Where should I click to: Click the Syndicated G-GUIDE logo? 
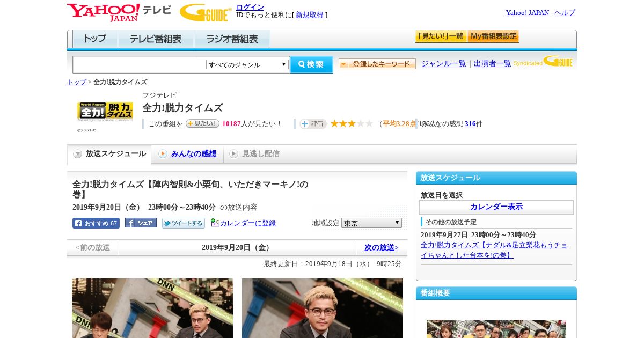pyautogui.click(x=543, y=61)
